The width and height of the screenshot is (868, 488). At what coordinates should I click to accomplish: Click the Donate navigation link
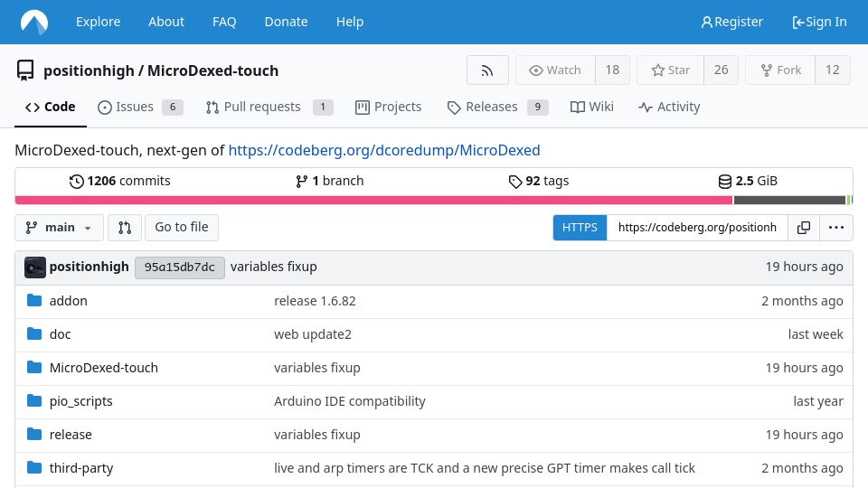(287, 22)
